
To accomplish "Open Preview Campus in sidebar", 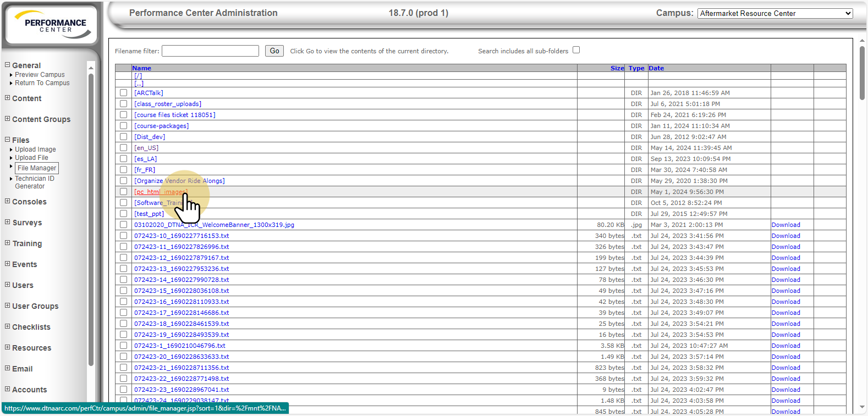I will pyautogui.click(x=40, y=75).
